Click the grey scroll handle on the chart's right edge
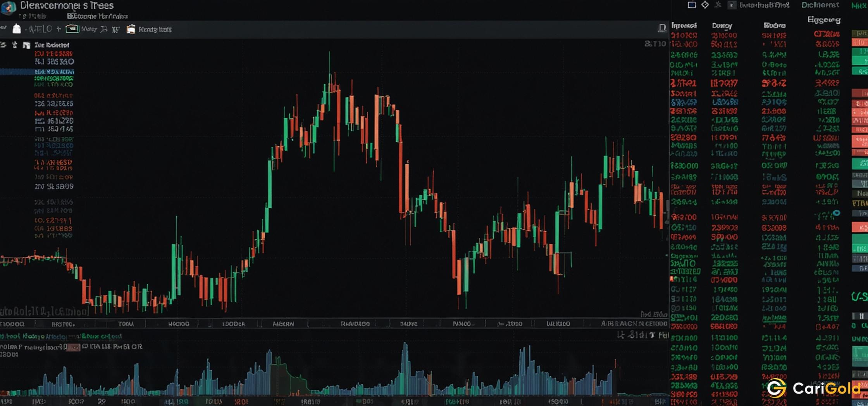This screenshot has height=406, width=868. (667, 212)
